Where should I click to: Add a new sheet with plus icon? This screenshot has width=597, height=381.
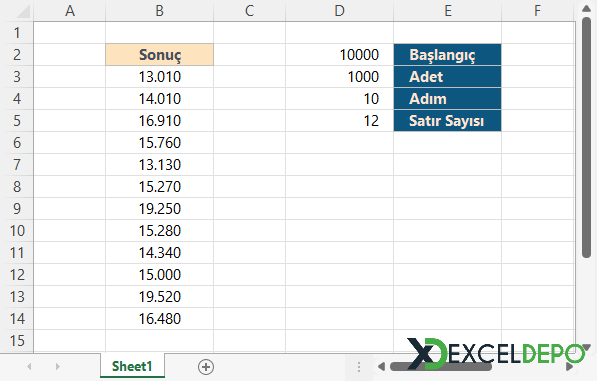206,367
